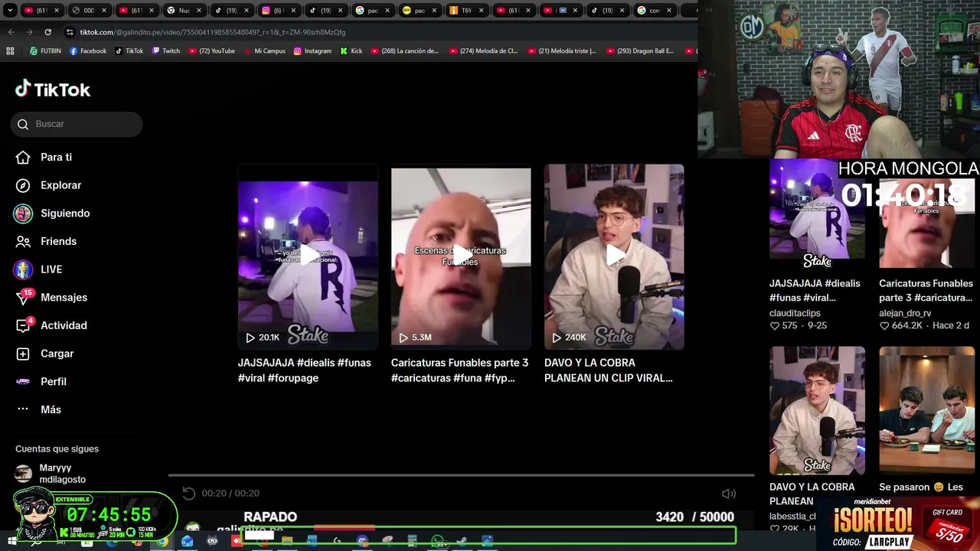Open the TikTok logo home link
980x551 pixels.
coord(53,90)
